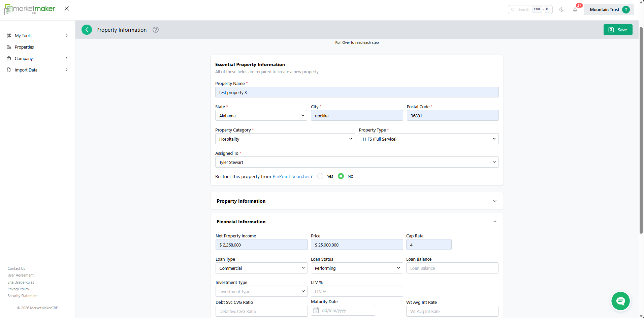Select Yes for PinPoint restriction

click(320, 176)
